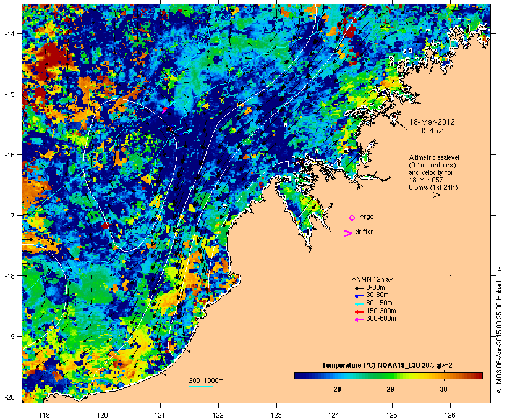Click the '0-30m' depth label

(x=375, y=288)
